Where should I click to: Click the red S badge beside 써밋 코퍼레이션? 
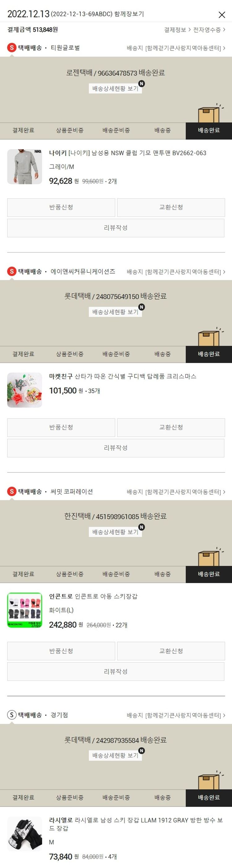pos(12,491)
